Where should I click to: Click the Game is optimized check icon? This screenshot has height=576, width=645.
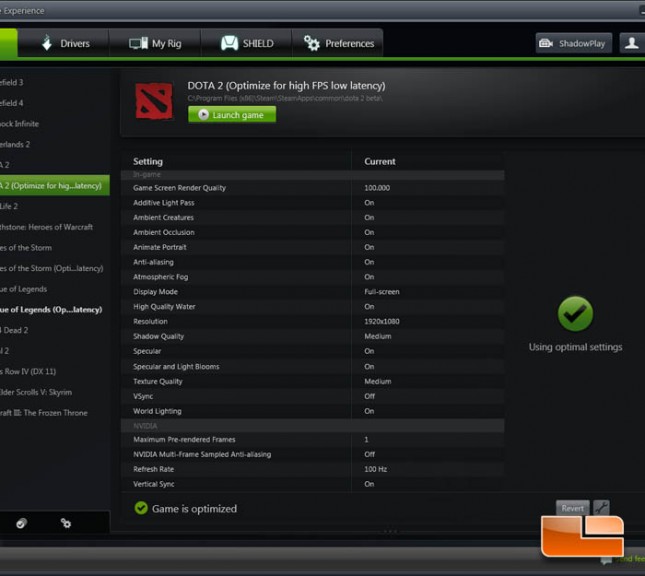point(141,509)
